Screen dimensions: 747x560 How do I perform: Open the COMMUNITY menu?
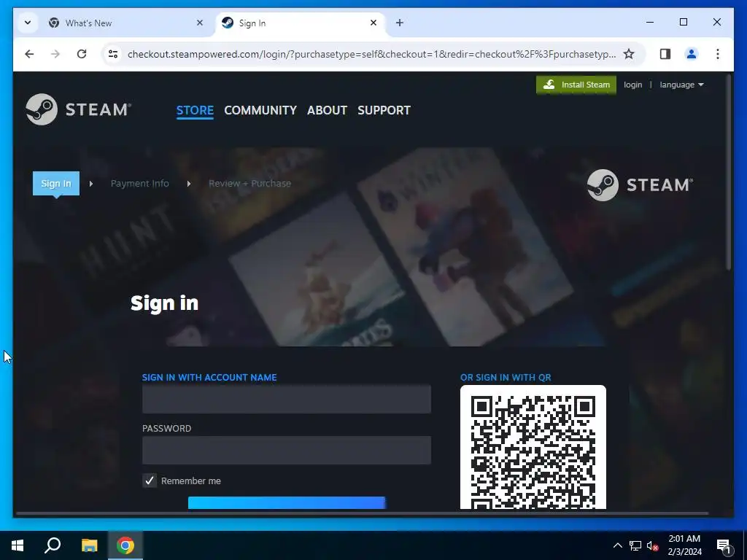pyautogui.click(x=260, y=110)
